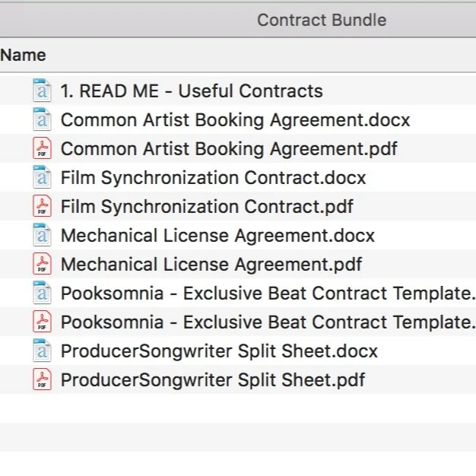Click Pooksomnia Exclusive Beat Contract PDF icon
The image size is (476, 476).
coord(42,322)
